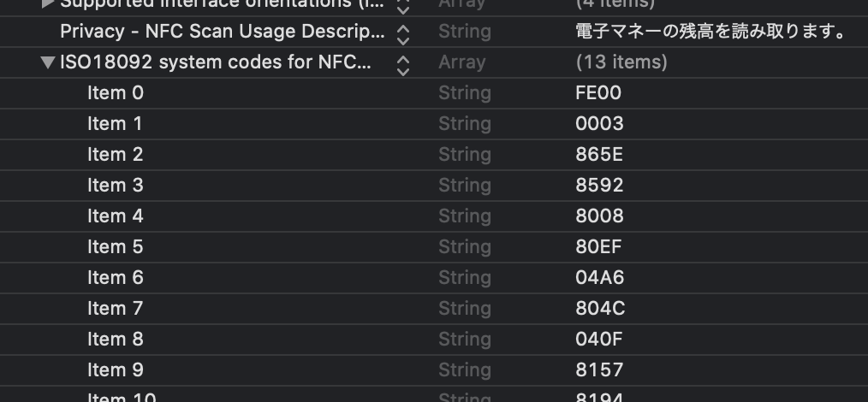Select the value 0003 of Item 1
Viewport: 868px width, 402px height.
point(599,124)
